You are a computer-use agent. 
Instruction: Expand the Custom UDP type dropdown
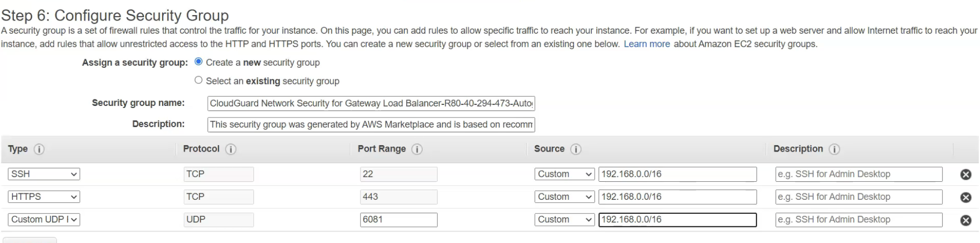[44, 220]
